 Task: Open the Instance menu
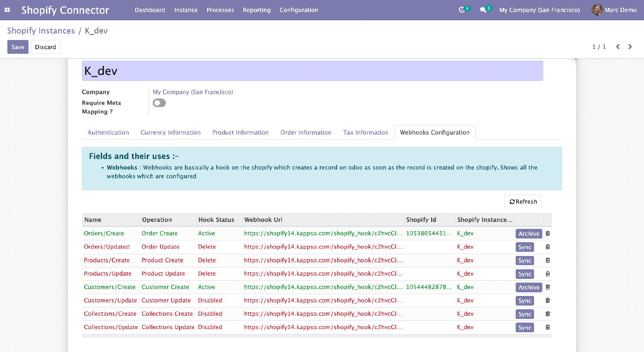click(186, 10)
